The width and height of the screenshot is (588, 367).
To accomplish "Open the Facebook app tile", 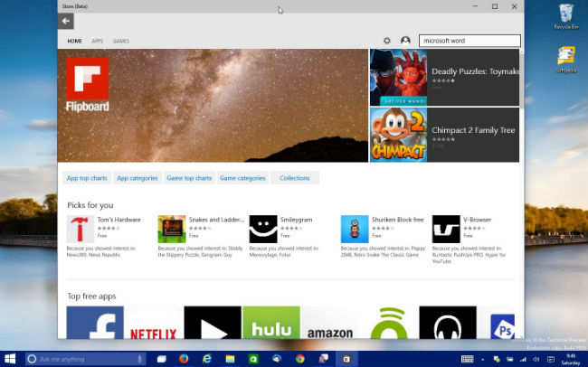I will click(95, 323).
